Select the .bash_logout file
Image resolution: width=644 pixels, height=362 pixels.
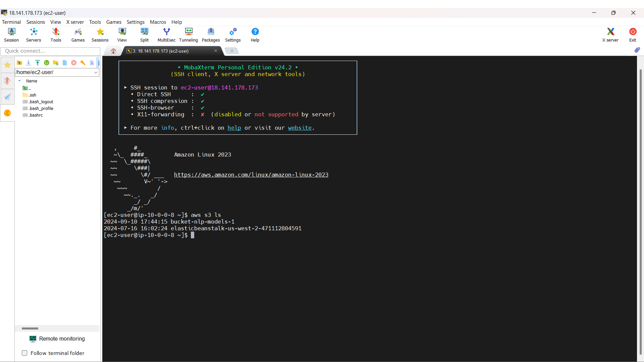(38, 102)
